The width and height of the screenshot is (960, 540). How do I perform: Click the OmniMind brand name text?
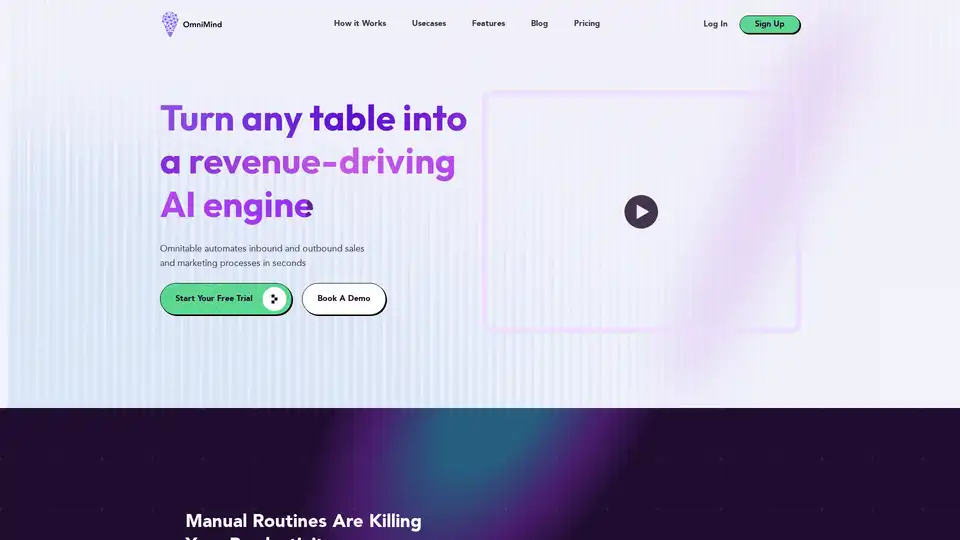pos(203,24)
